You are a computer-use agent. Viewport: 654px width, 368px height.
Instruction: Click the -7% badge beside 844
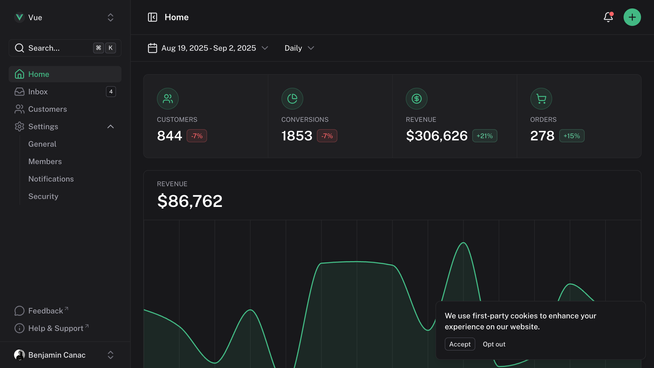pos(197,136)
